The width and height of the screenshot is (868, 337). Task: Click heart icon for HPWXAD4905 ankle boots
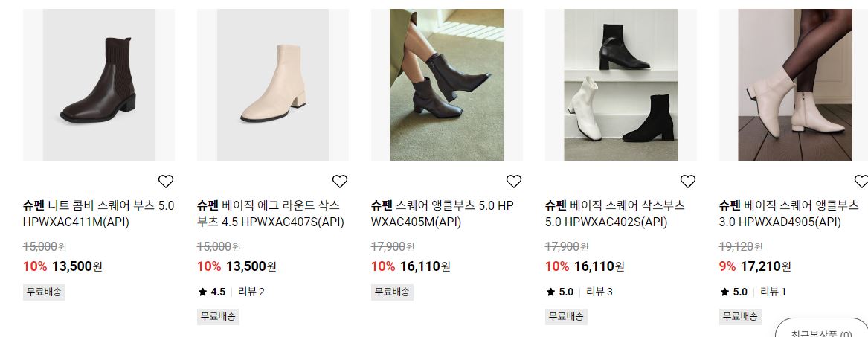tap(861, 181)
